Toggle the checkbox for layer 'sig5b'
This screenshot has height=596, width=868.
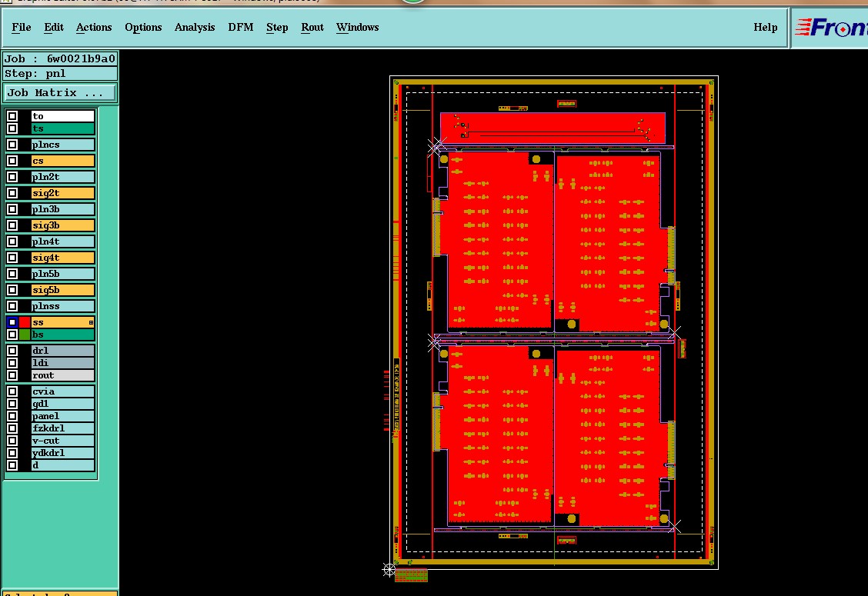pos(12,289)
